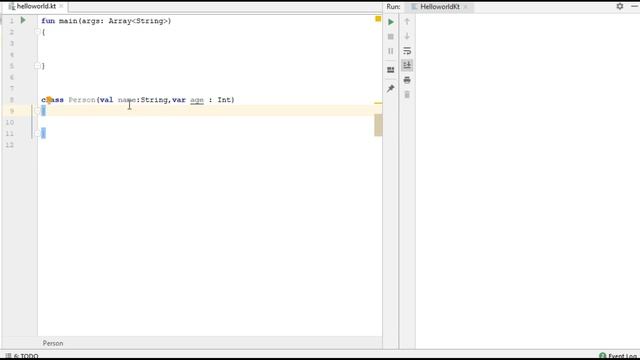
Task: Select the HelloworldKt run tab
Action: tap(439, 7)
